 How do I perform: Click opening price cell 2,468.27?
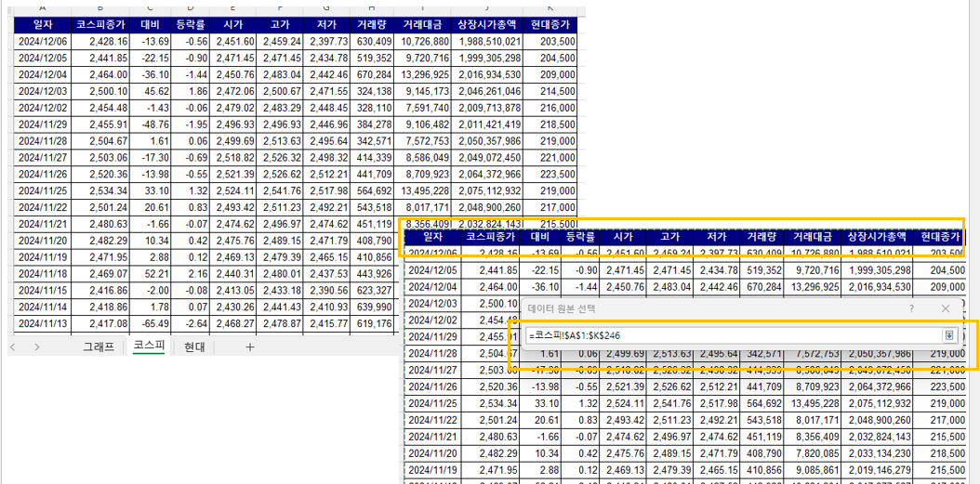232,323
